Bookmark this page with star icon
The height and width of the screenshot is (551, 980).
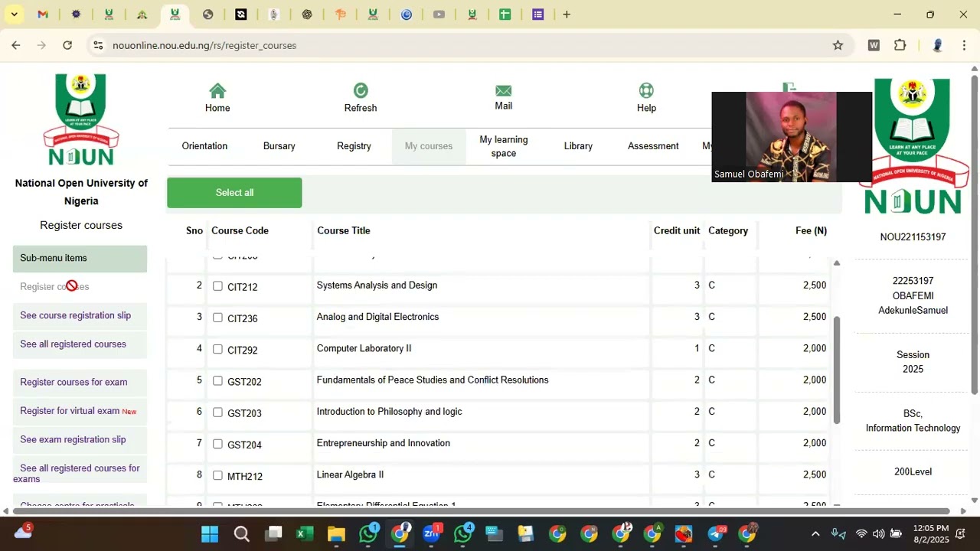click(838, 45)
